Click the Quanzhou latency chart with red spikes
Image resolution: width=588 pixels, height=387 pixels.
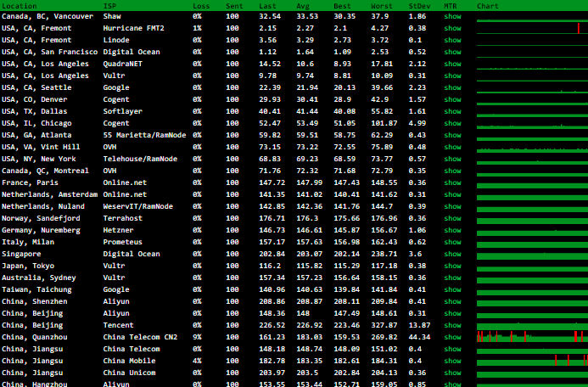[533, 336]
